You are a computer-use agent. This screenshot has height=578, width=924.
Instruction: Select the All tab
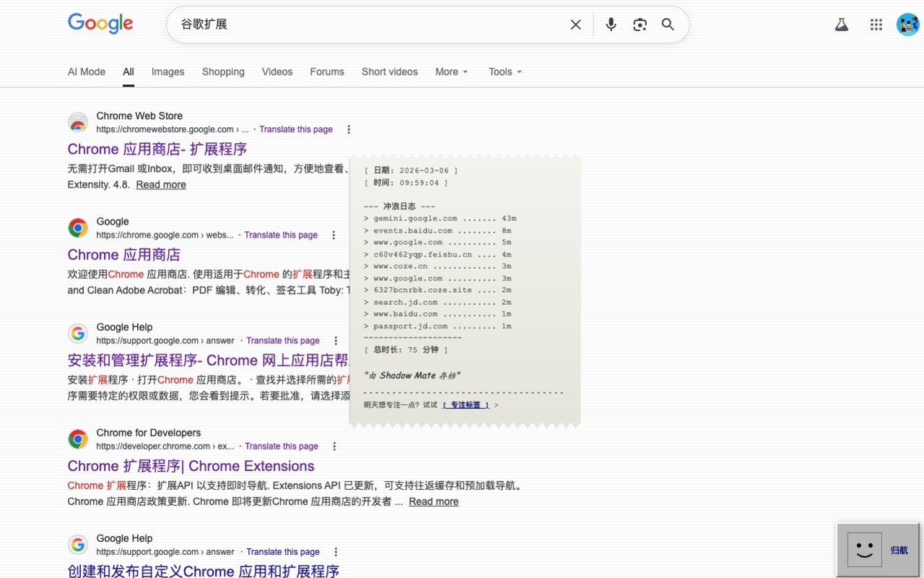coord(128,72)
